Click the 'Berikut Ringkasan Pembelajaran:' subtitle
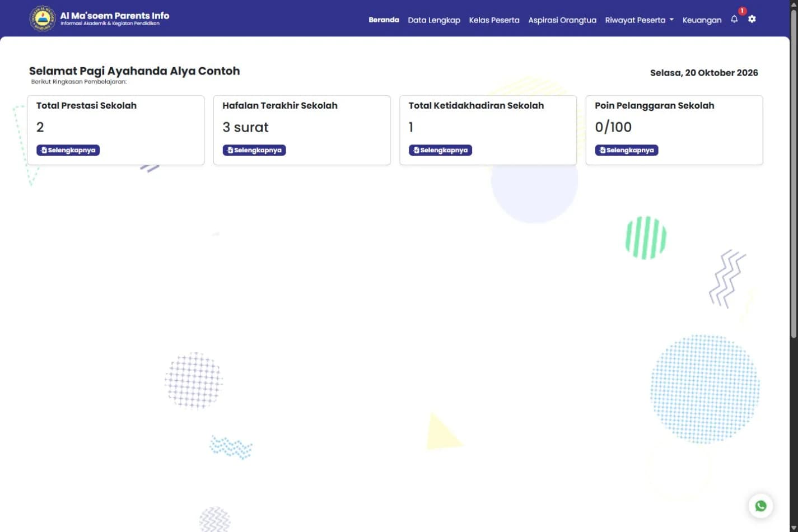Viewport: 798px width, 532px height. [x=79, y=82]
